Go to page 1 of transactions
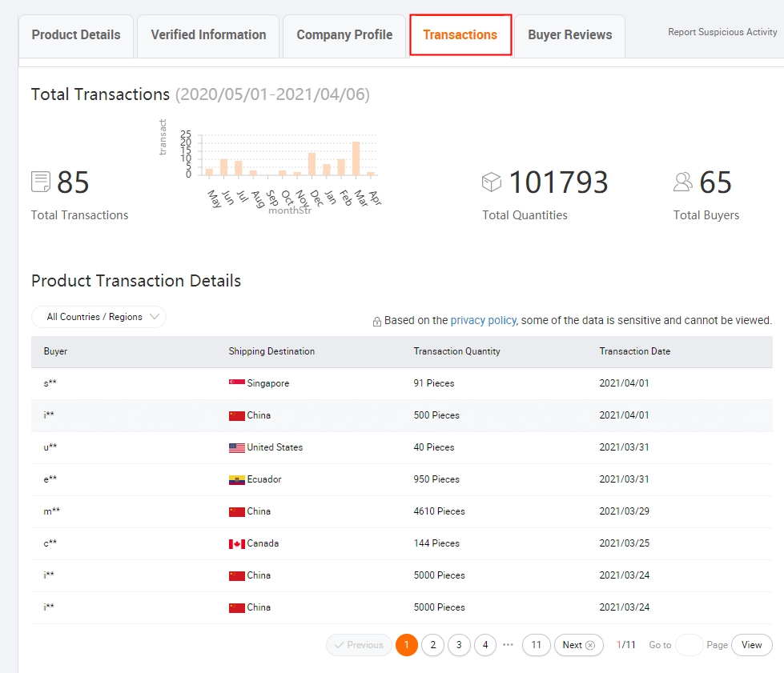Image resolution: width=784 pixels, height=673 pixels. pyautogui.click(x=407, y=645)
